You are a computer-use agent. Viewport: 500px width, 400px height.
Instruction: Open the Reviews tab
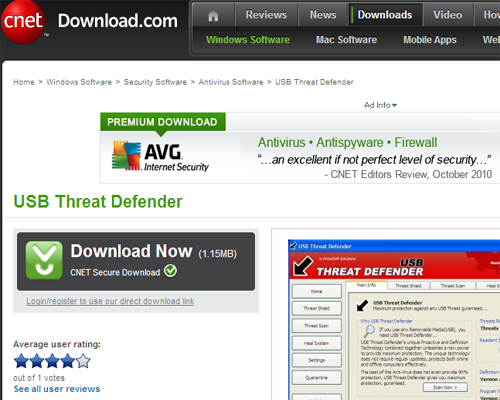pos(266,15)
